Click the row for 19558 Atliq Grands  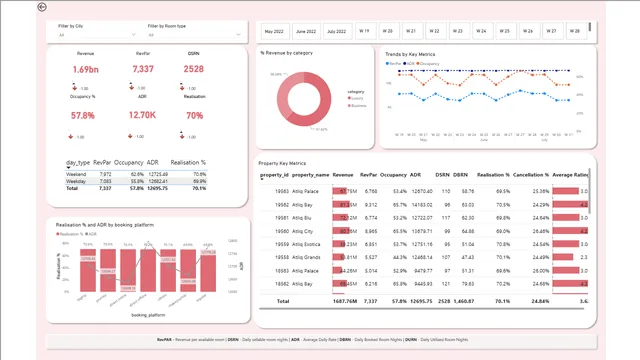point(423,257)
